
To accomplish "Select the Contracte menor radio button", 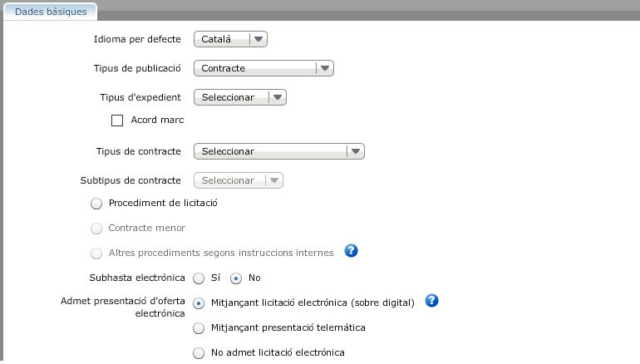I will (x=96, y=228).
